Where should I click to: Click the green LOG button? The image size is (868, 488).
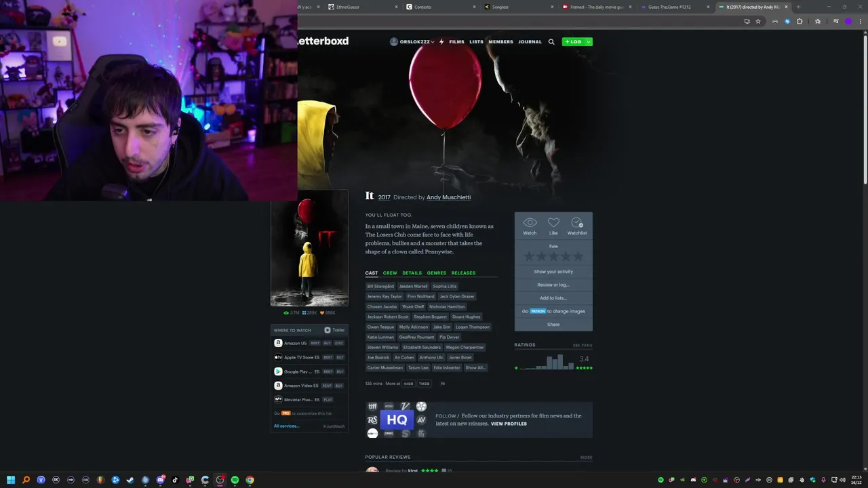[573, 41]
